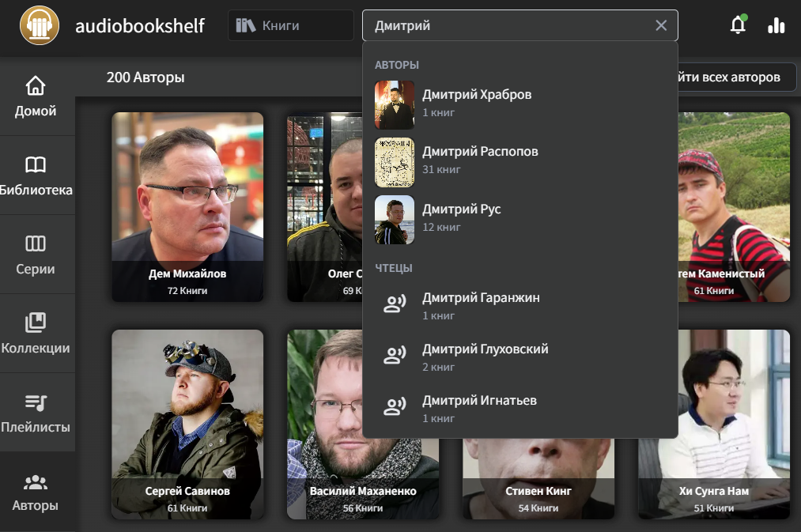
Task: Select narrator Дмитрий Гаранжин
Action: (480, 305)
